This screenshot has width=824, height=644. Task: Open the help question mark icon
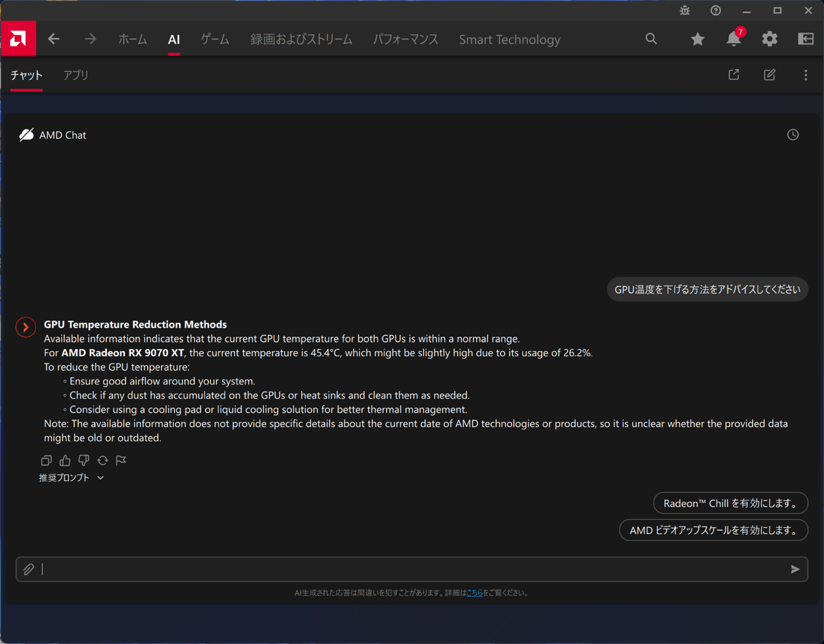(x=715, y=11)
